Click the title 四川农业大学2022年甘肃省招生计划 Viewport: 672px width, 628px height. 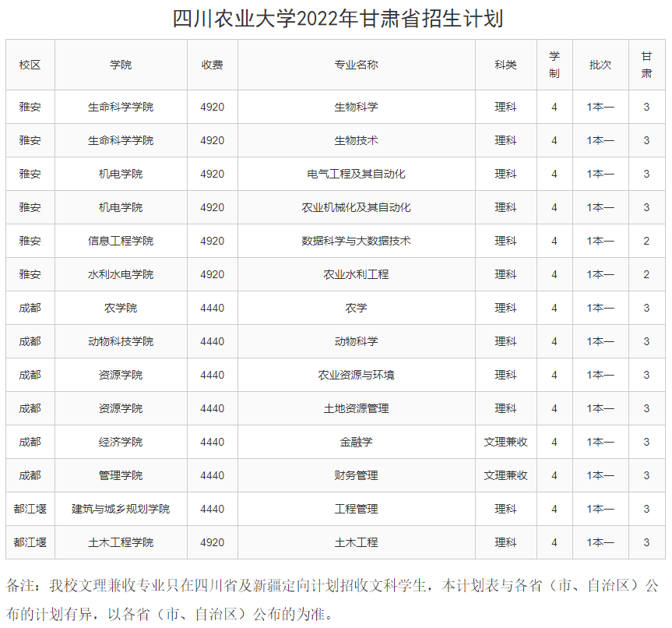click(338, 19)
